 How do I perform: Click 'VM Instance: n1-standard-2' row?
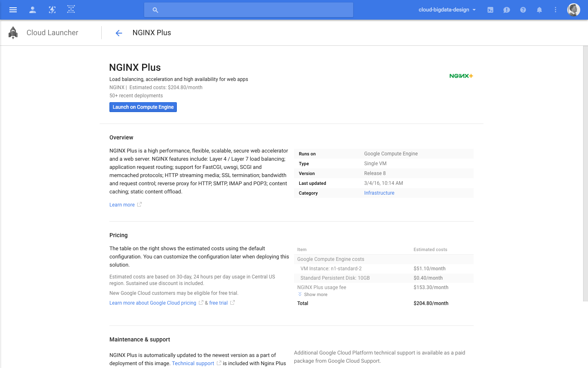point(384,269)
